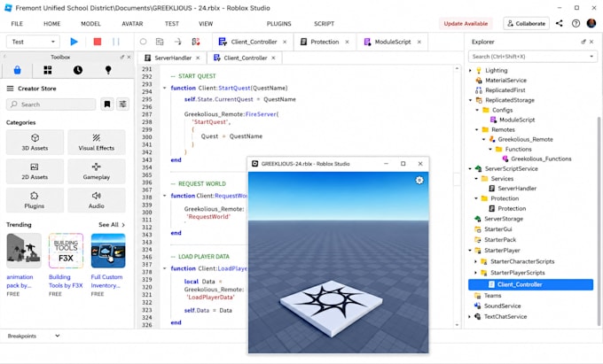Browse the 3D Assets category
This screenshot has height=364, width=603.
pos(35,142)
